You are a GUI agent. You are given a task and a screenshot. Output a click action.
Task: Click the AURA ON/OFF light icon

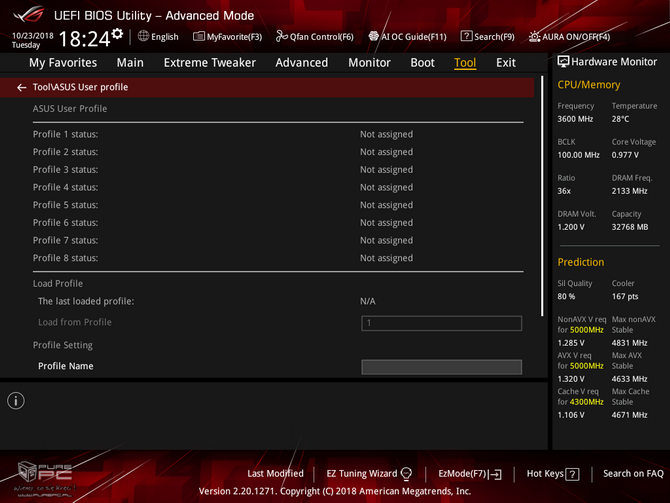coord(534,37)
